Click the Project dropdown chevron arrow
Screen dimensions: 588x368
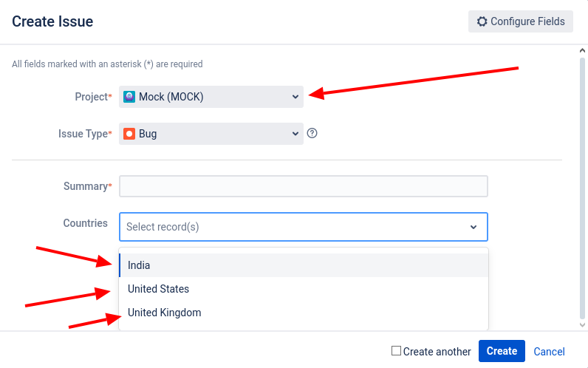click(295, 97)
